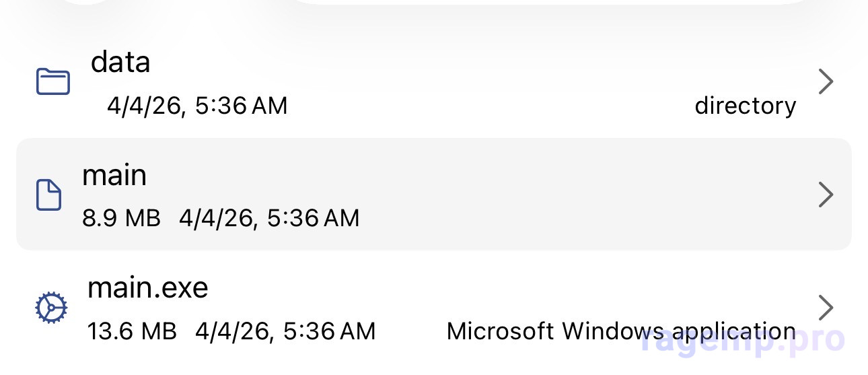
Task: Click the 8.9 MB file size
Action: (x=121, y=218)
